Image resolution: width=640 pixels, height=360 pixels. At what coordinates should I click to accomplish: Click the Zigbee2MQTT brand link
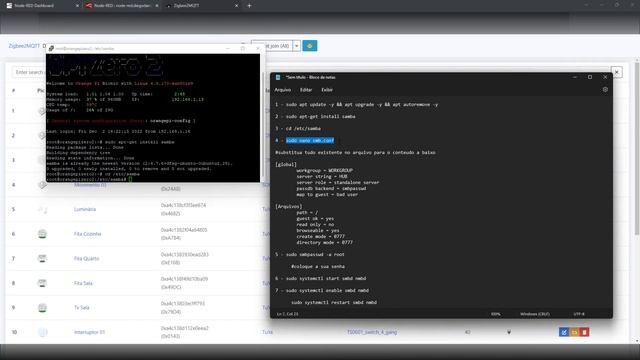tap(24, 46)
